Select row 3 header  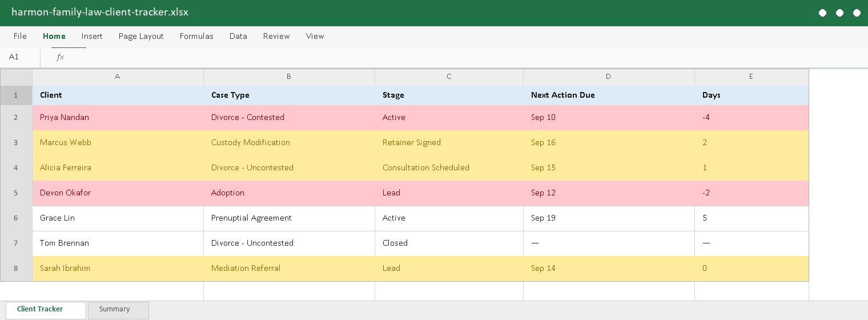[x=16, y=143]
